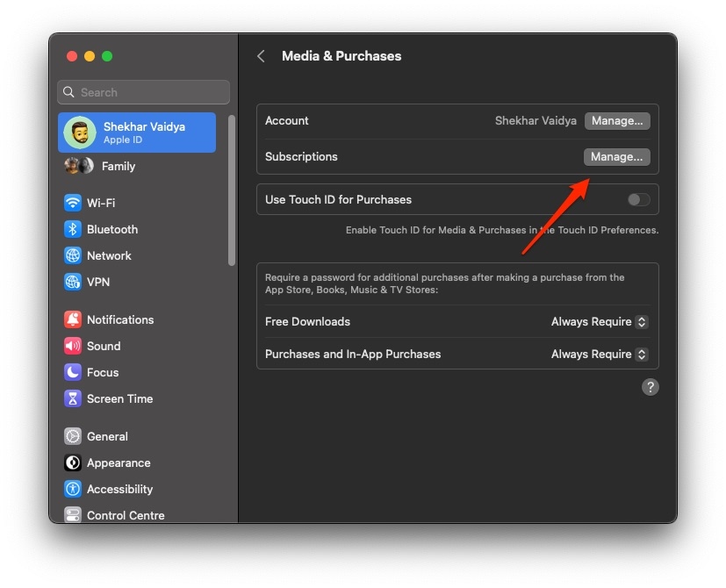Click the Media & Purchases title
The image size is (726, 588).
click(341, 56)
